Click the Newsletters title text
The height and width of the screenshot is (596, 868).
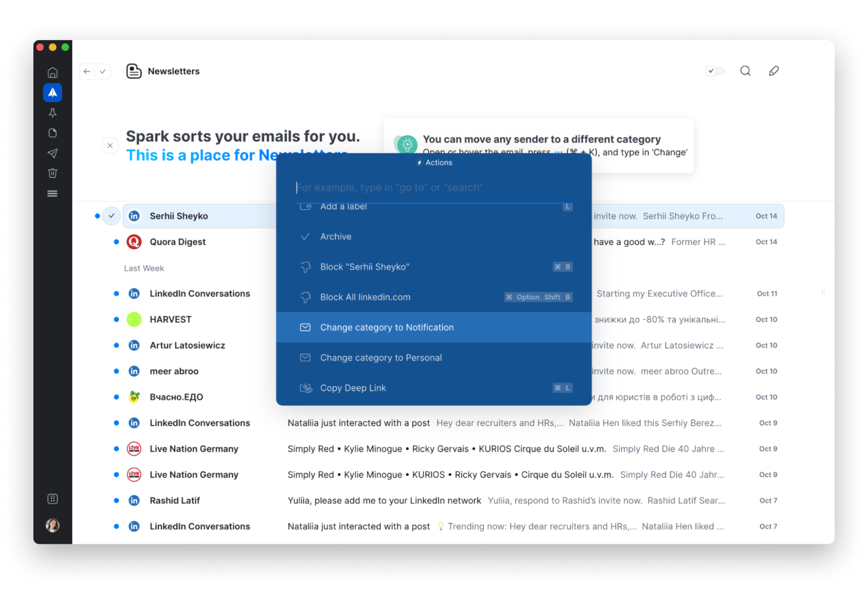point(174,71)
